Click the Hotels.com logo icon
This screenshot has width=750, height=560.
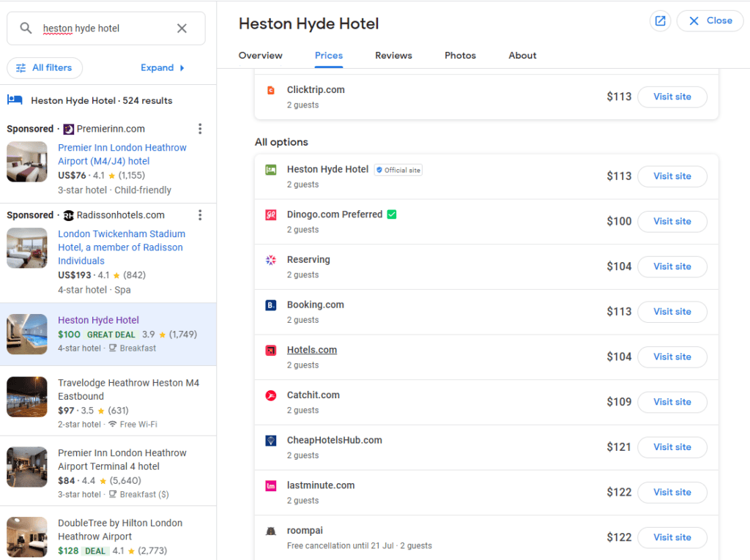271,351
